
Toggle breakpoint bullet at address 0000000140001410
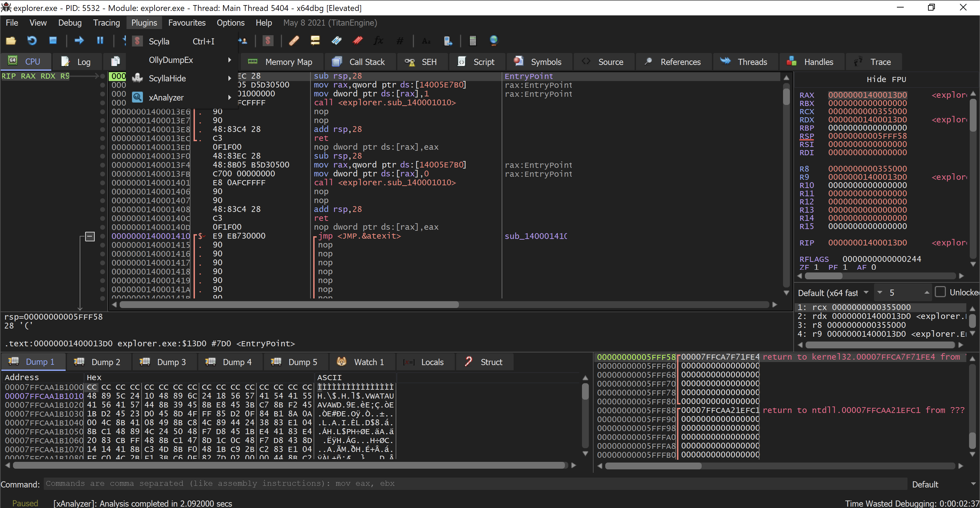coord(102,236)
